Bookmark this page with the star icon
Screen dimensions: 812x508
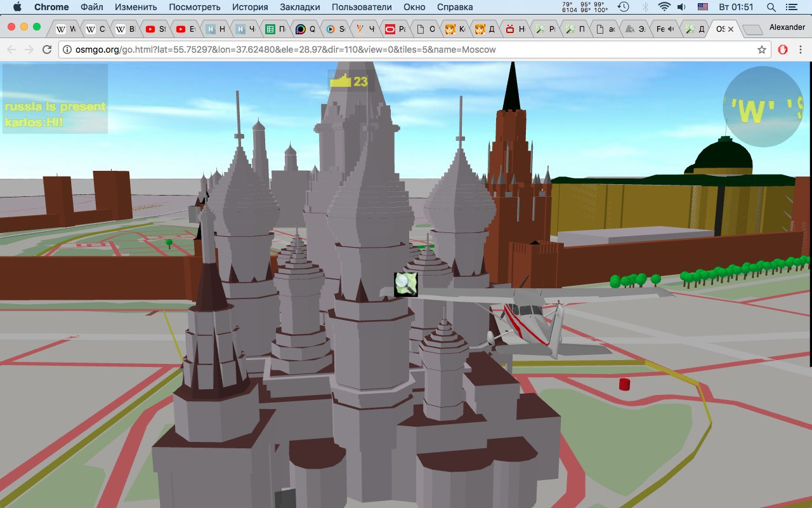[762, 50]
